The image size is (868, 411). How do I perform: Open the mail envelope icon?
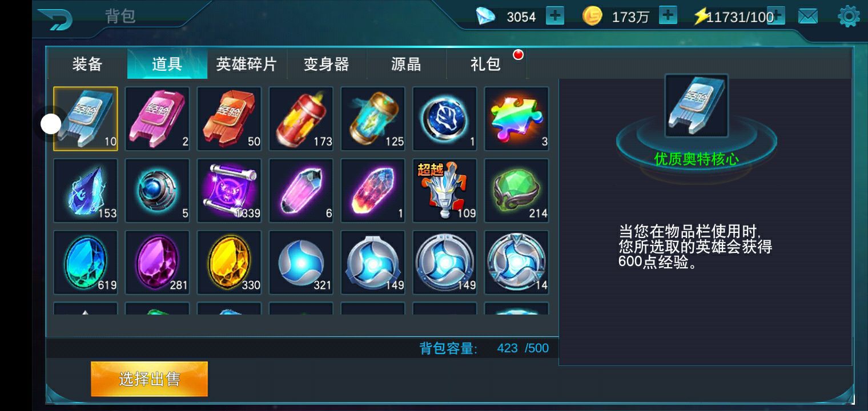(807, 17)
